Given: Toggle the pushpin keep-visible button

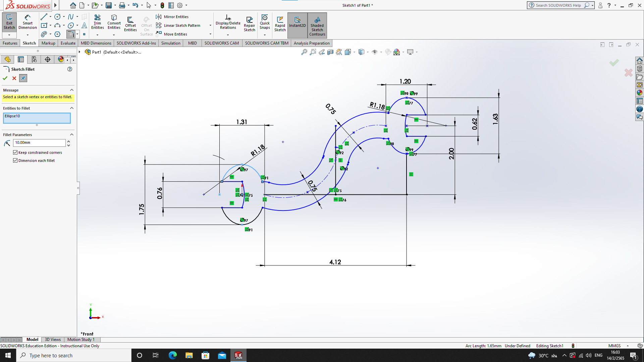Looking at the screenshot, I should click(x=23, y=78).
